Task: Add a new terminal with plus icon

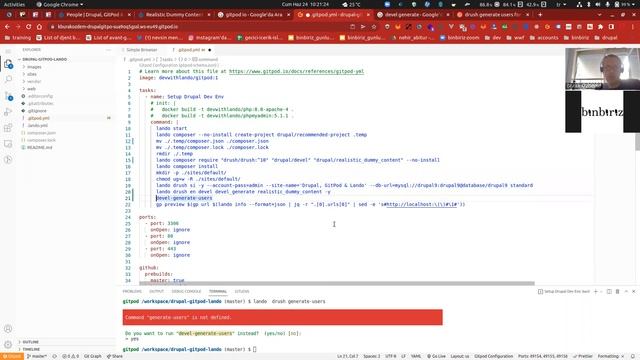Action: click(596, 291)
